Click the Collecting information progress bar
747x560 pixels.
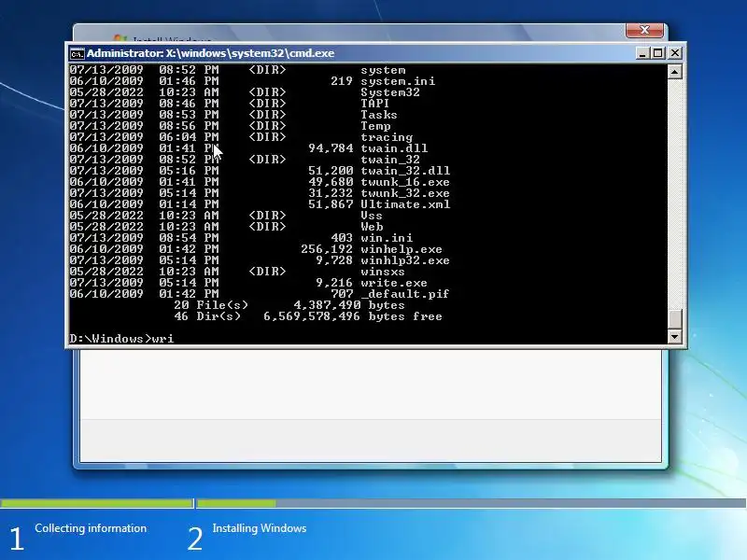pos(97,503)
